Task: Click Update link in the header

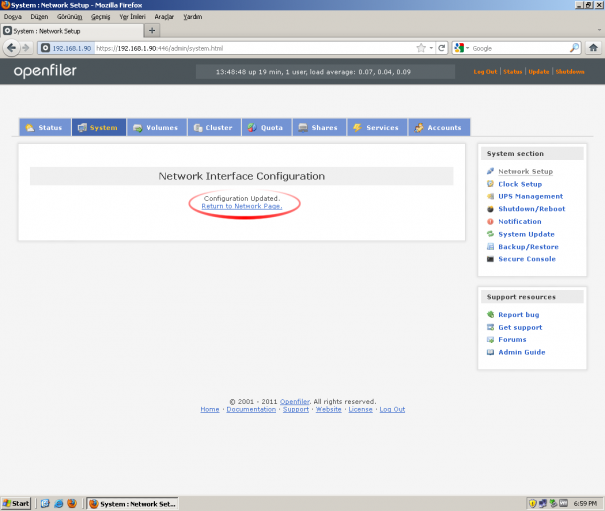Action: 539,72
